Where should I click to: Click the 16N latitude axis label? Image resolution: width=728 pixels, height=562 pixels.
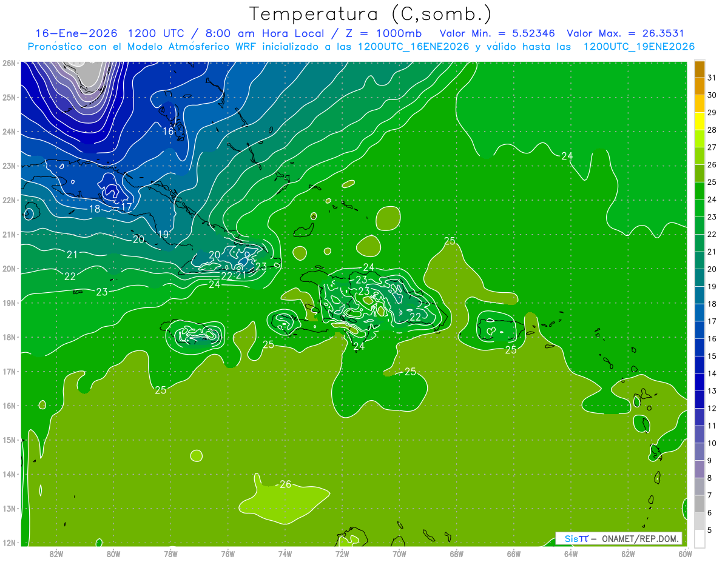click(x=8, y=406)
